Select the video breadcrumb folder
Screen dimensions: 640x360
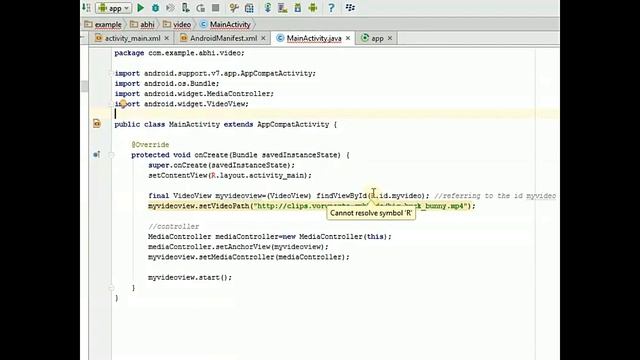tap(177, 24)
